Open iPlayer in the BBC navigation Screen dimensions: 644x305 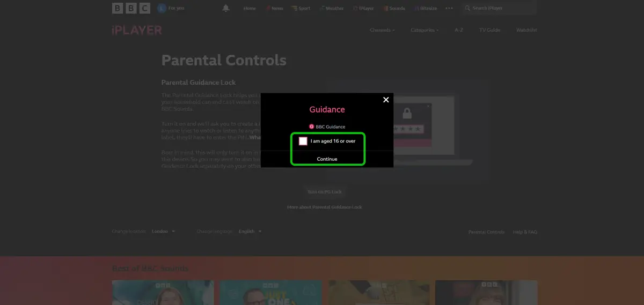coord(363,9)
